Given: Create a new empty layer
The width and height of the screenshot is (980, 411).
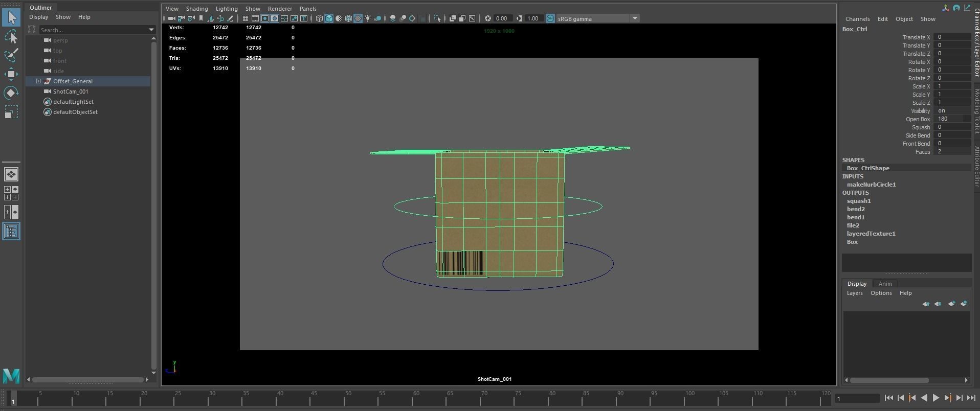Looking at the screenshot, I should [x=951, y=304].
